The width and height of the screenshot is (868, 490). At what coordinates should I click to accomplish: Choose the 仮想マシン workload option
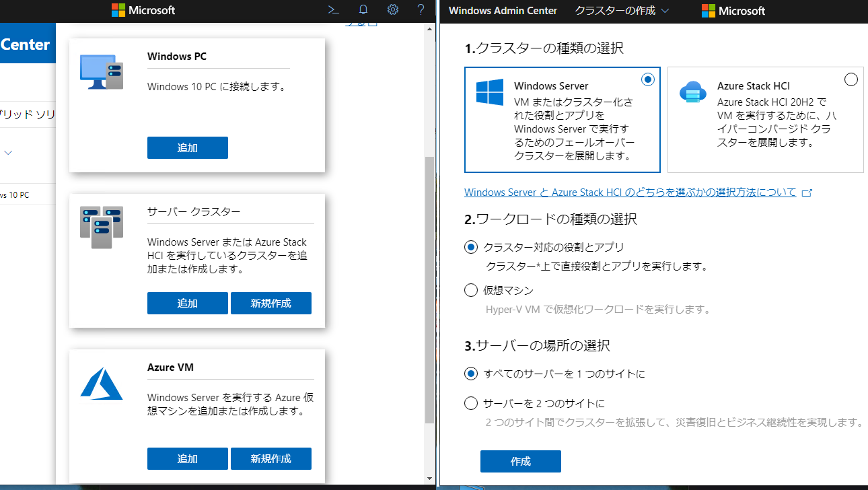pyautogui.click(x=471, y=289)
